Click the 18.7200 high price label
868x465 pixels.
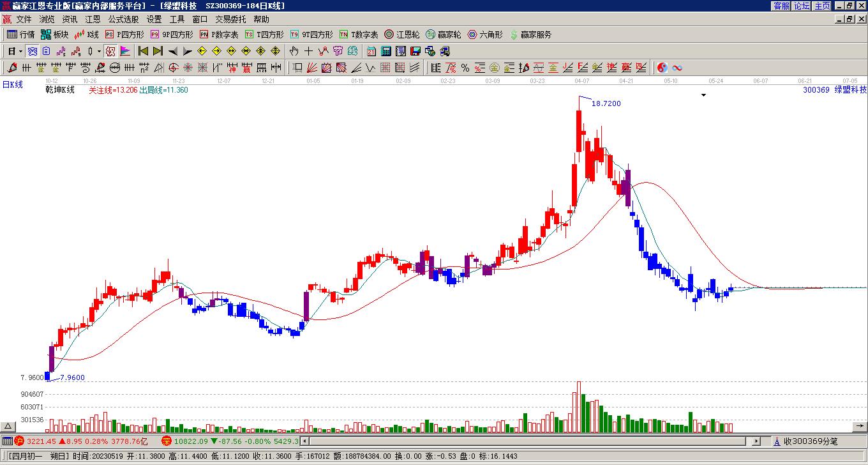coord(606,103)
